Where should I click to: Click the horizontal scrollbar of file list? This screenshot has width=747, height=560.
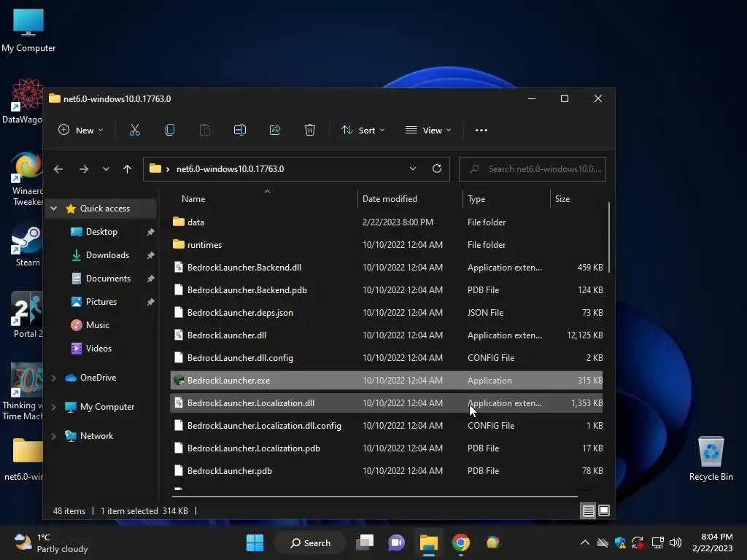(x=375, y=496)
